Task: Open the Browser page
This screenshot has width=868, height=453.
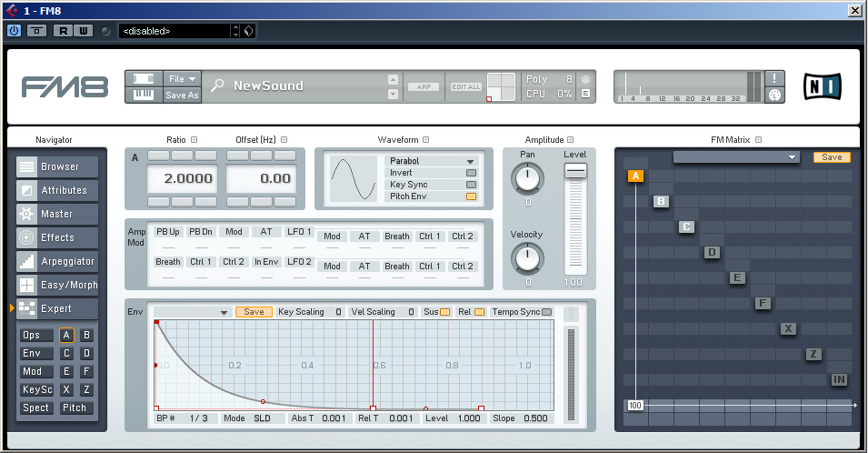Action: tap(57, 166)
